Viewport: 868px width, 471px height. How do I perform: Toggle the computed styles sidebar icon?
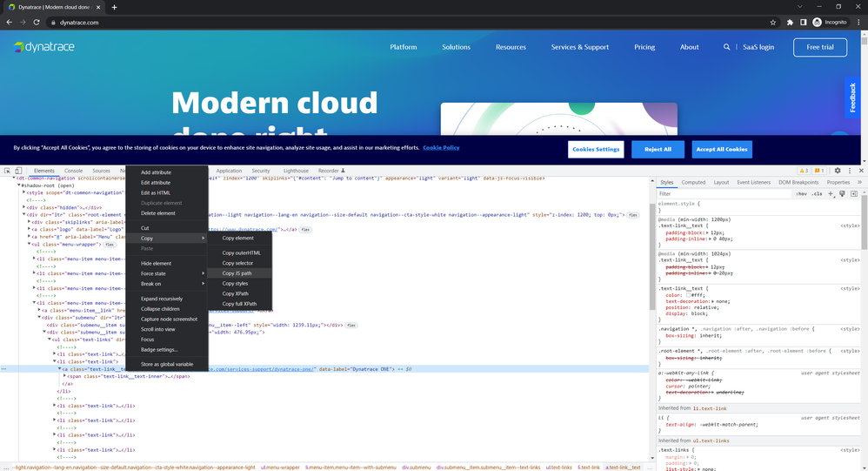[x=854, y=194]
